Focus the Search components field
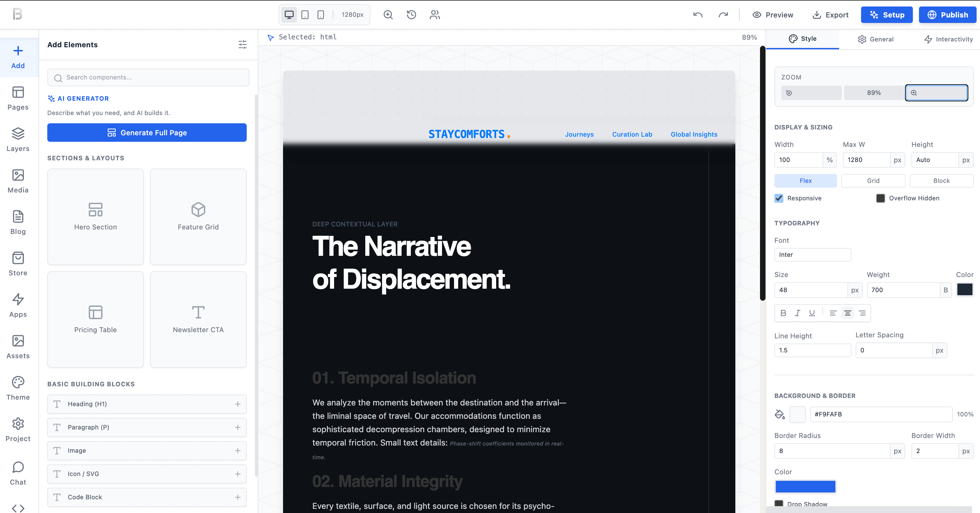The image size is (980, 513). [148, 78]
